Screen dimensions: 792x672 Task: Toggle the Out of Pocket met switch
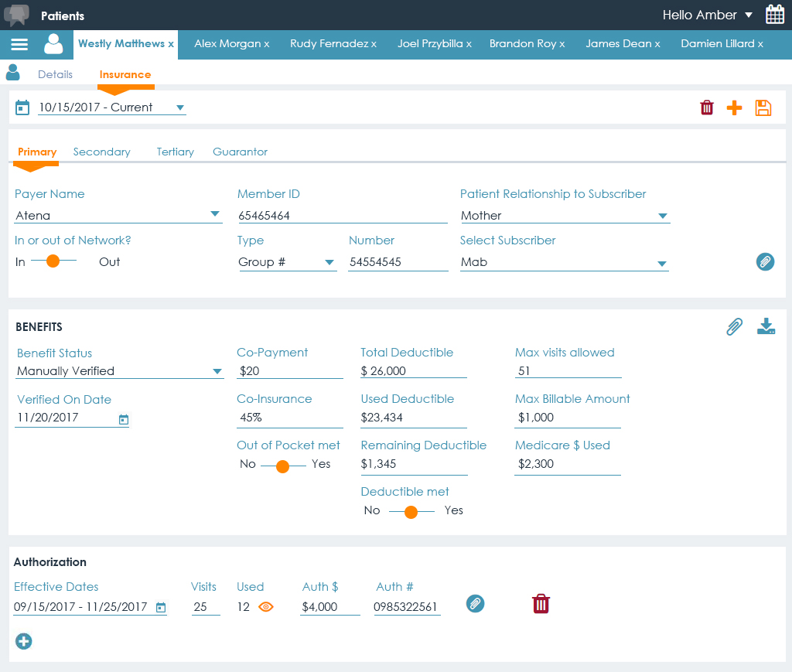pyautogui.click(x=282, y=466)
